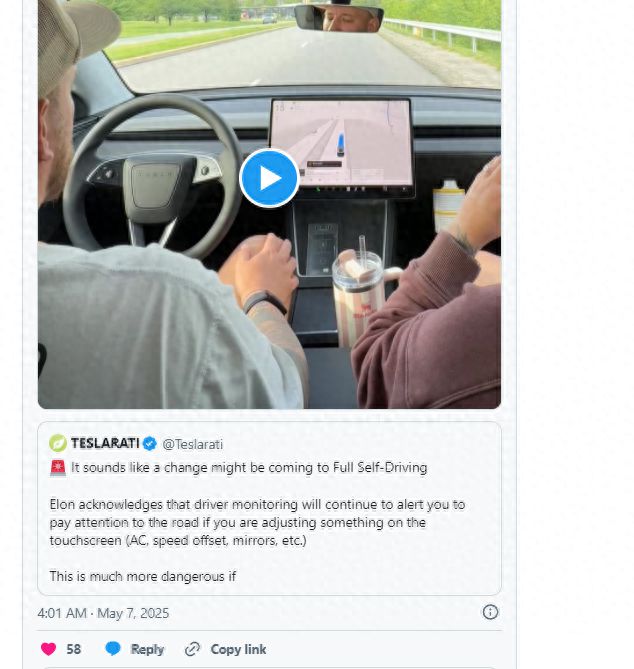The width and height of the screenshot is (634, 669).
Task: Select the Reply label
Action: point(147,649)
